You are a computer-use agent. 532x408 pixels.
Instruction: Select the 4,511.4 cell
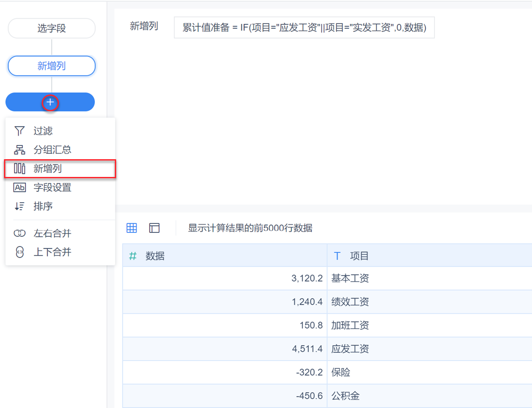tap(225, 349)
